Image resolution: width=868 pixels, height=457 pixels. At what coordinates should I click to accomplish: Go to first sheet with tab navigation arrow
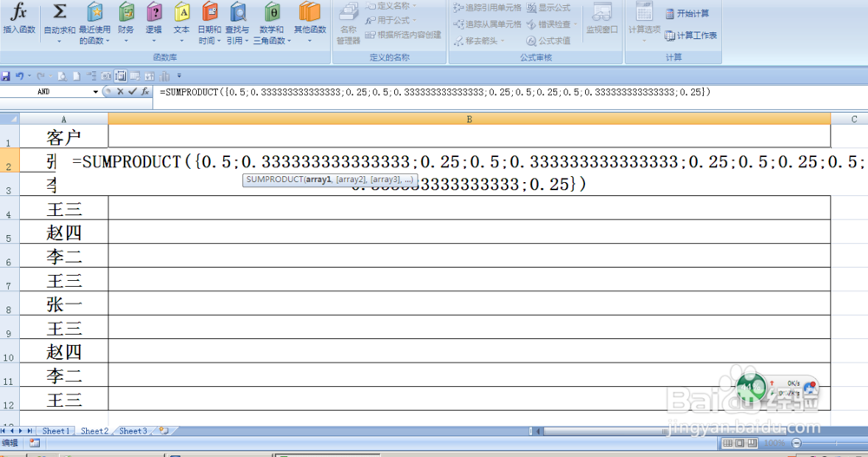[3, 430]
